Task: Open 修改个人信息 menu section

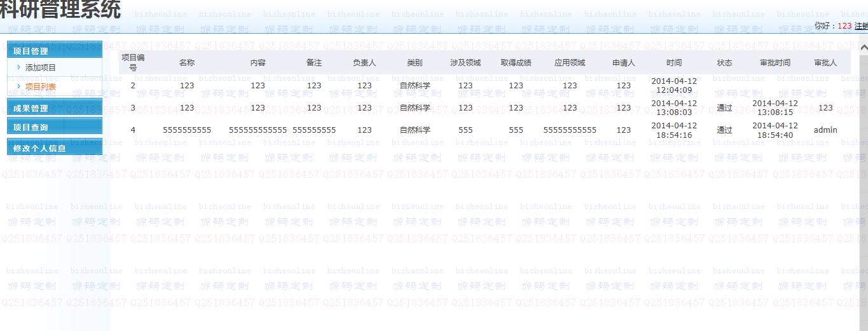Action: point(54,147)
